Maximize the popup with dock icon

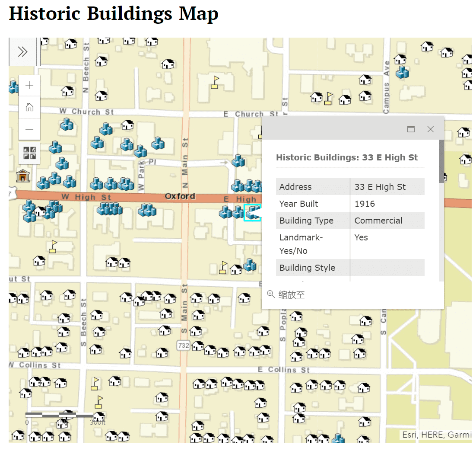(x=411, y=129)
